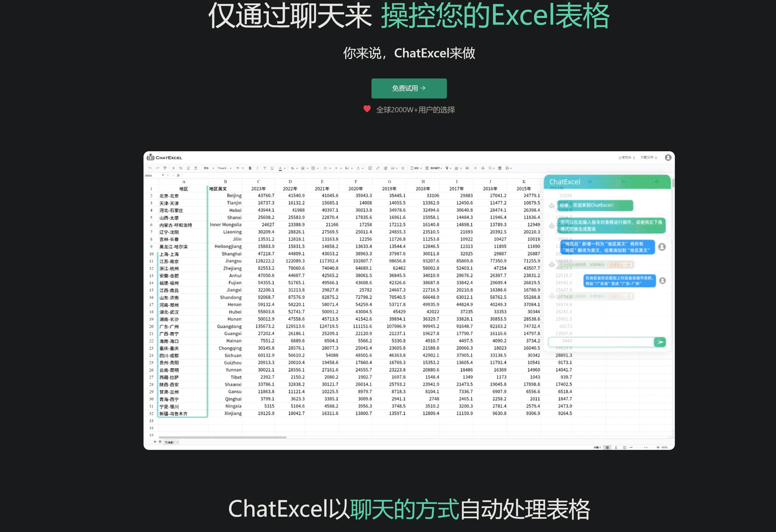Click the magnifier search icon

point(490,168)
